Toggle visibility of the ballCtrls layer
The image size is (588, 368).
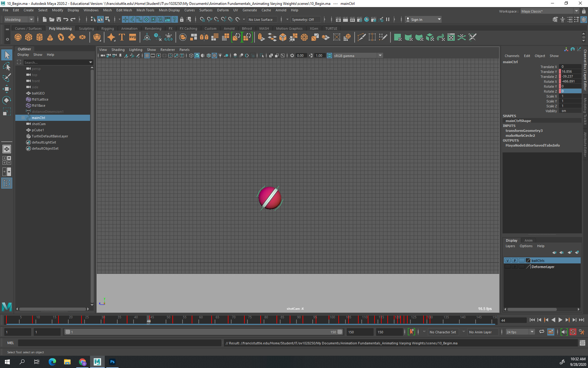pos(508,260)
